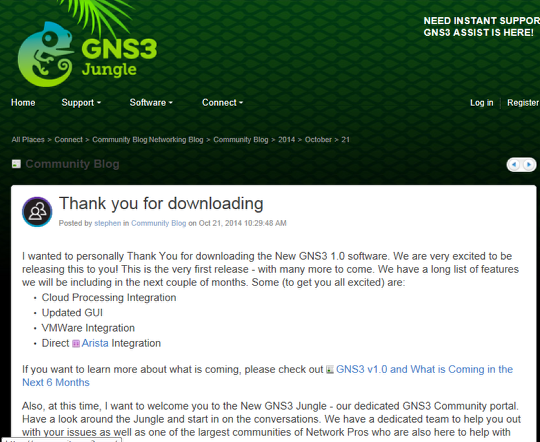Open the Community Blog heading link

coord(72,164)
